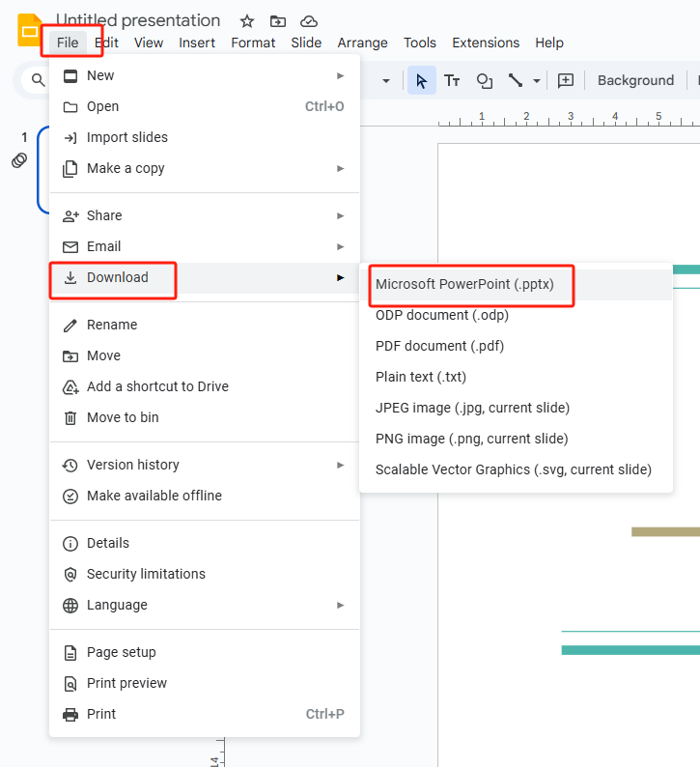
Task: Click the move to folder icon beside title
Action: (278, 21)
